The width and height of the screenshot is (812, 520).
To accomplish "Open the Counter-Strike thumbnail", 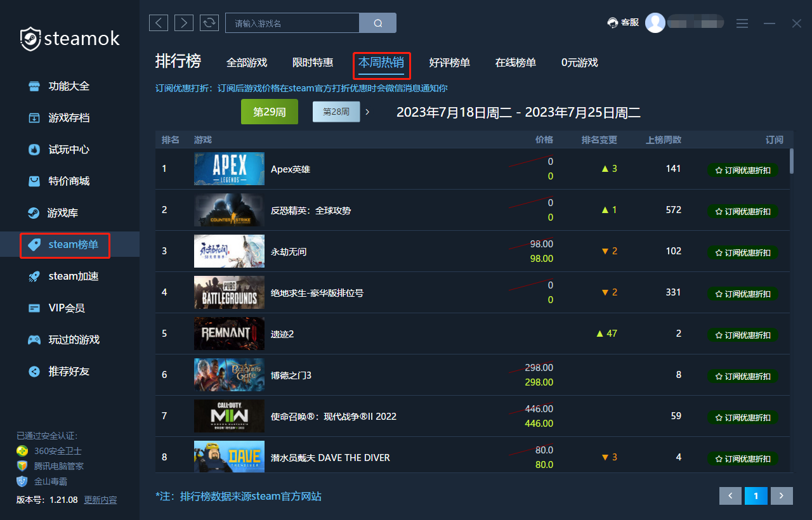I will click(x=229, y=210).
